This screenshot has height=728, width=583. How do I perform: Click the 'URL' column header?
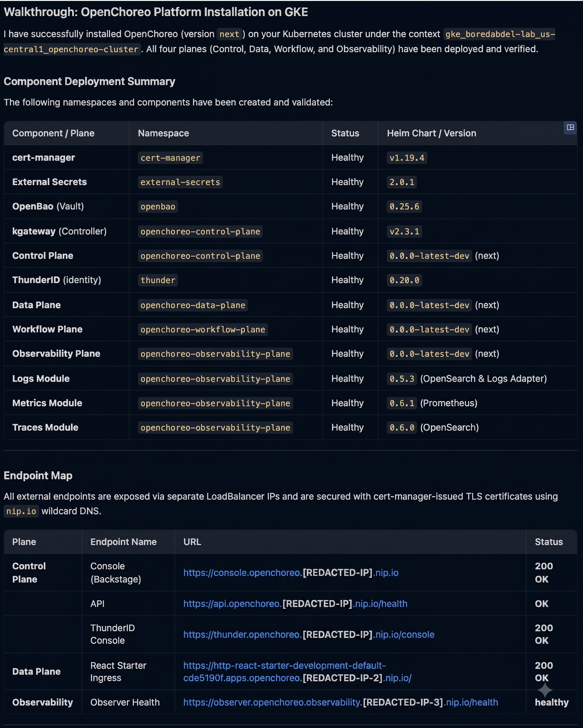[x=192, y=542]
